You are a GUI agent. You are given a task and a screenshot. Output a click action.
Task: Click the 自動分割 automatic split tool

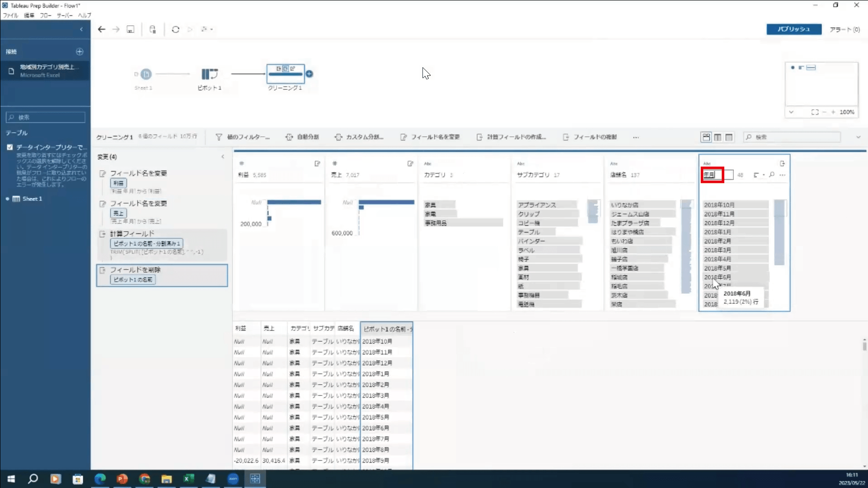(302, 137)
